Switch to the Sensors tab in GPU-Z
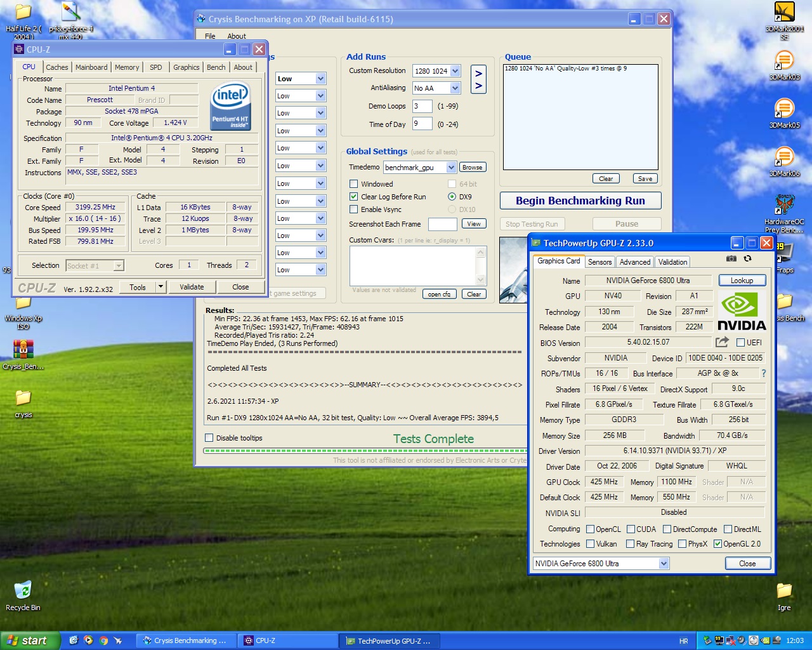 (599, 262)
